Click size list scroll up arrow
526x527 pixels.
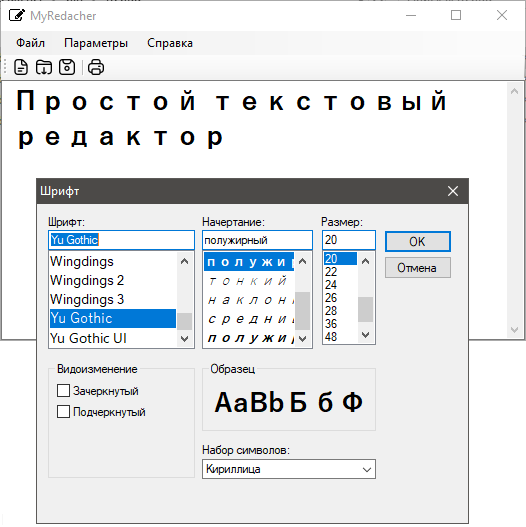coord(366,261)
